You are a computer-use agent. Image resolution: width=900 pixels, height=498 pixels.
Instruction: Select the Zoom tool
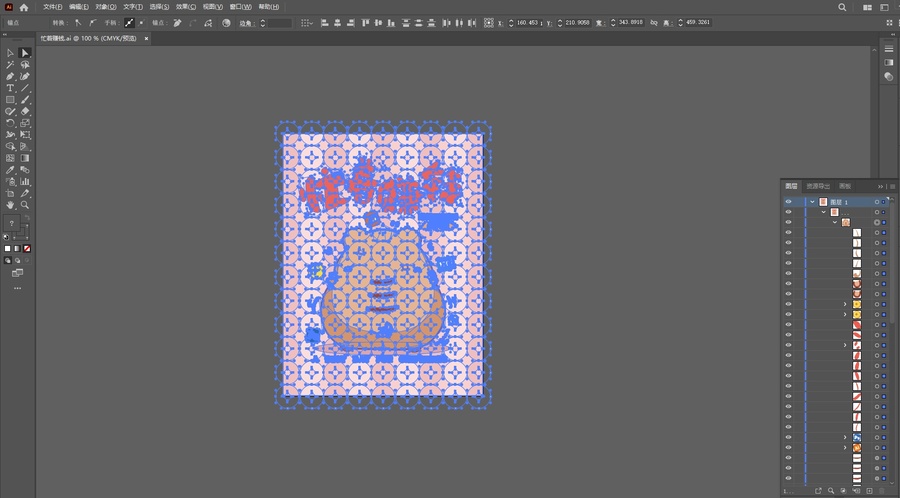click(x=25, y=205)
